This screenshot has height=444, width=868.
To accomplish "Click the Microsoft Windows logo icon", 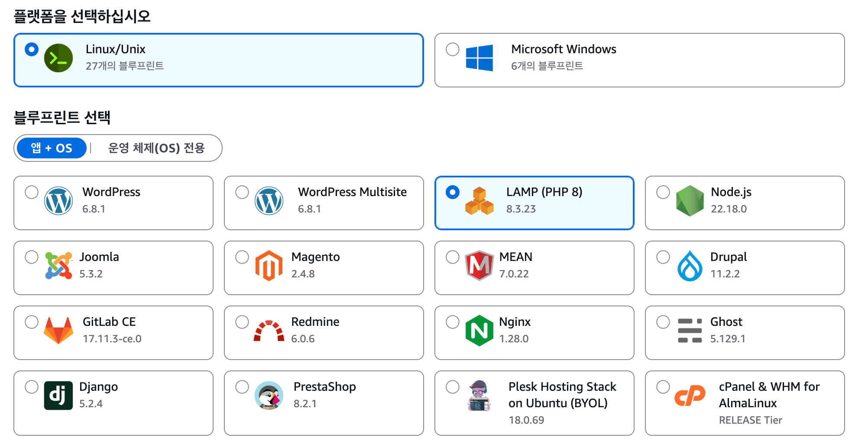I will (479, 58).
